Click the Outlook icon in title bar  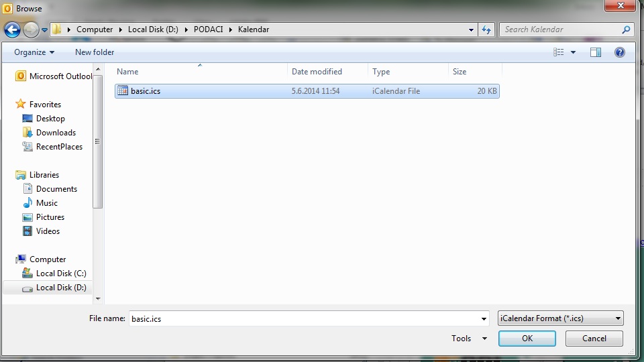tap(7, 8)
